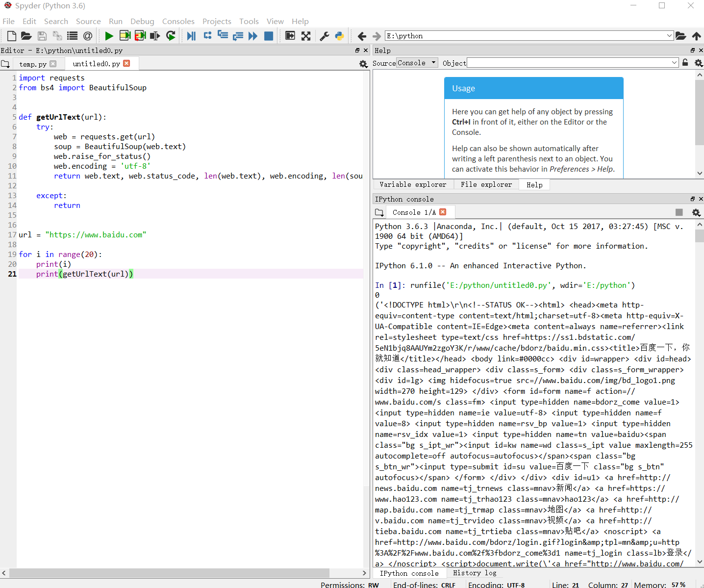The height and width of the screenshot is (588, 704).
Task: Open the Search menu
Action: click(x=56, y=21)
